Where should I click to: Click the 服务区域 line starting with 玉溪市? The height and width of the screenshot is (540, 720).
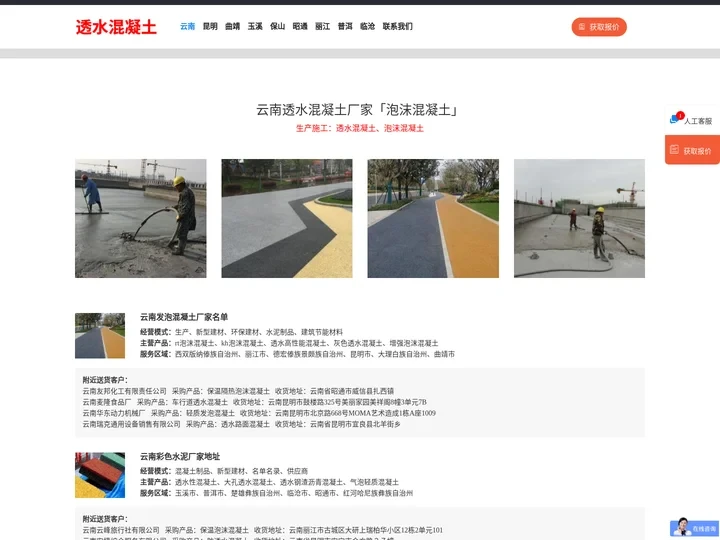[x=276, y=493]
